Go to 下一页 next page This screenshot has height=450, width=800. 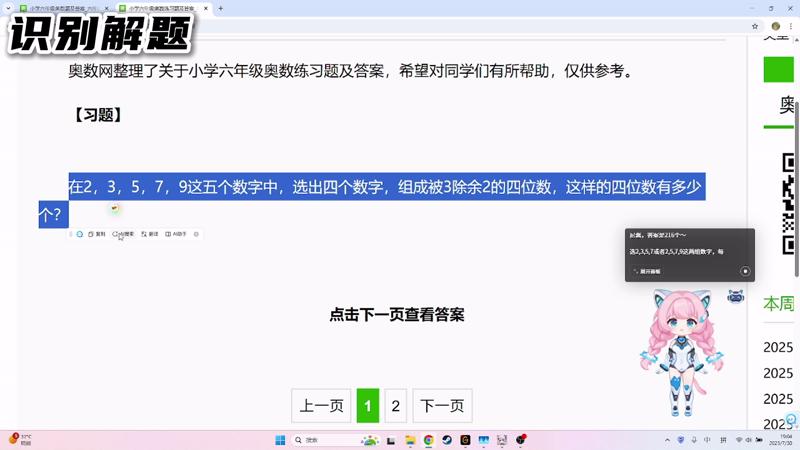coord(442,406)
